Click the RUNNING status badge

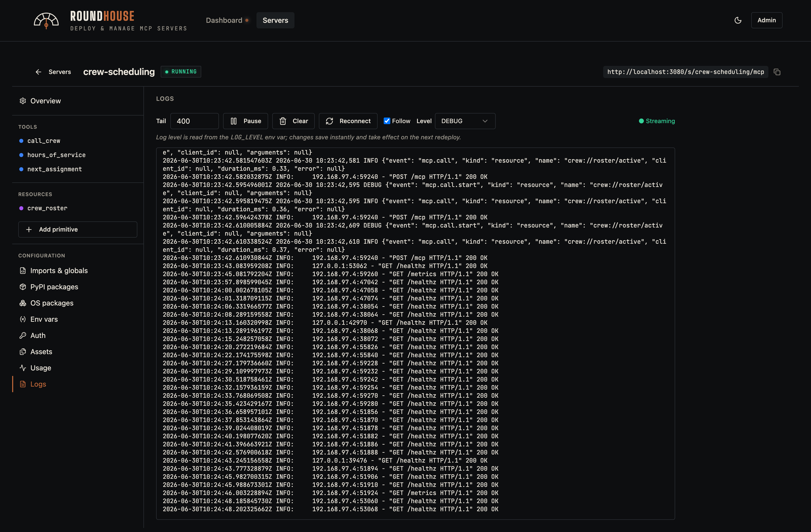click(181, 71)
